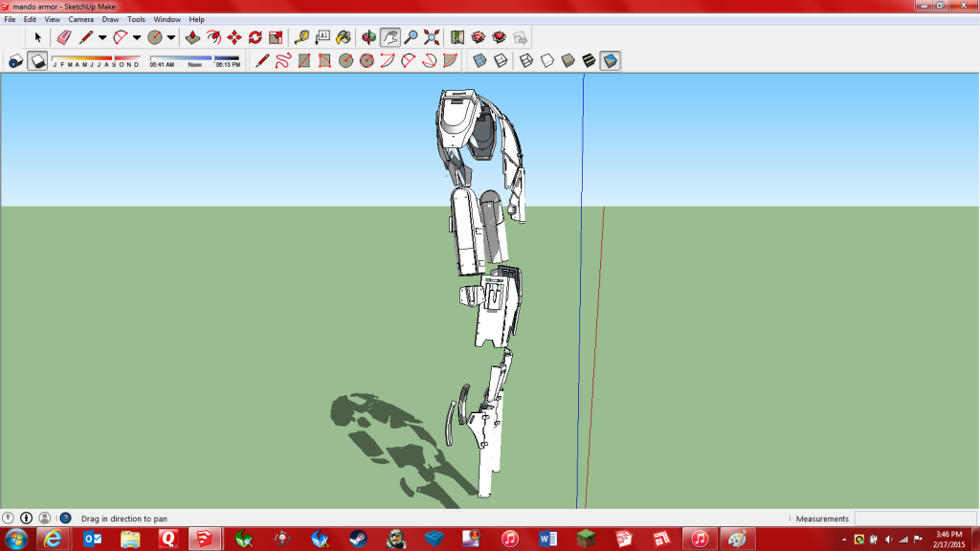Open the Add Location map tool

(457, 37)
